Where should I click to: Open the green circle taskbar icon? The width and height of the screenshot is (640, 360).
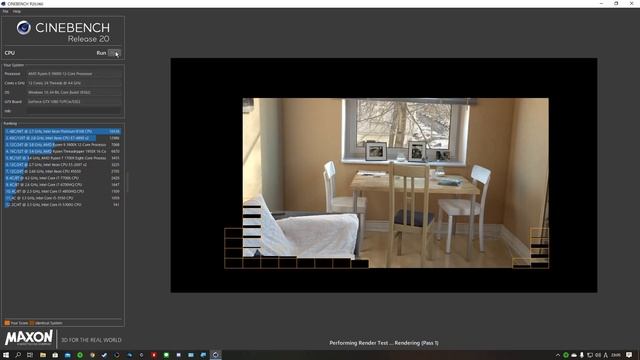click(80, 355)
